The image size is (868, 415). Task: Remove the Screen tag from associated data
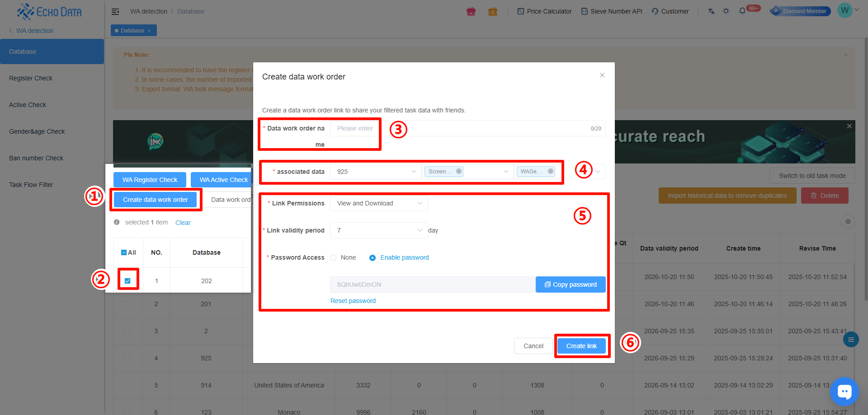pos(459,172)
